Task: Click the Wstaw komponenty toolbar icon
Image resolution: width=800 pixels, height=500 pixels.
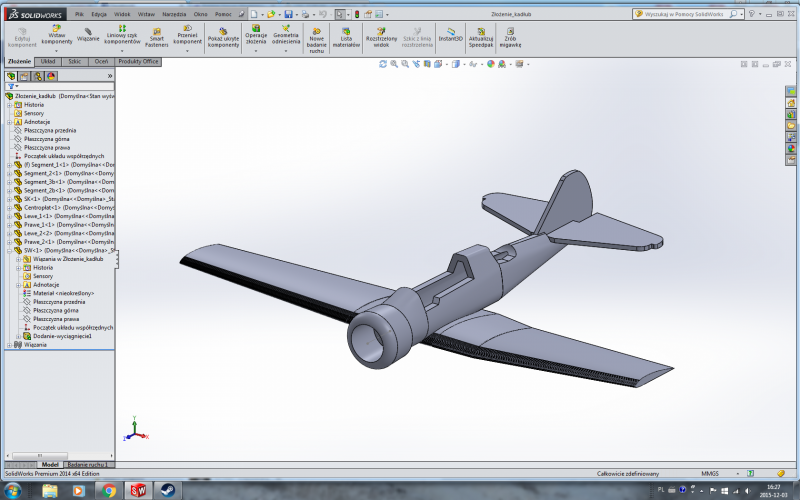Action: point(56,35)
